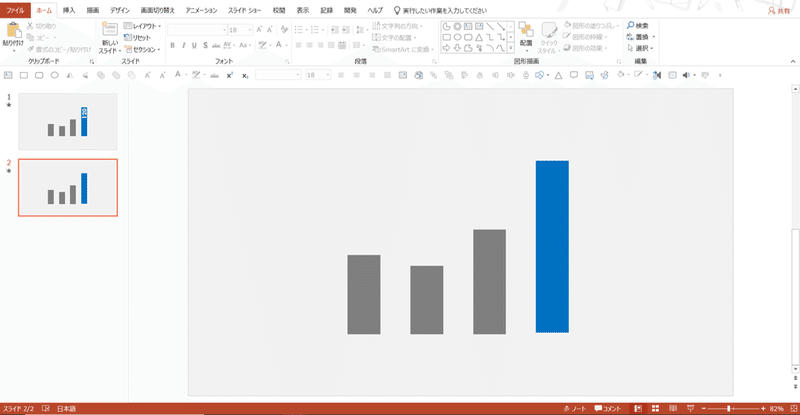800x415 pixels.
Task: Click the decrease indent level icon
Action: (334, 30)
